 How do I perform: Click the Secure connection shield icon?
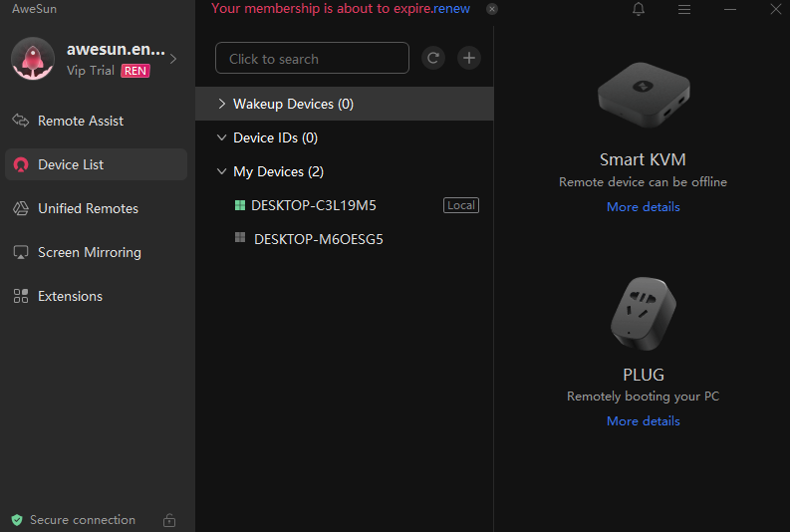point(17,520)
